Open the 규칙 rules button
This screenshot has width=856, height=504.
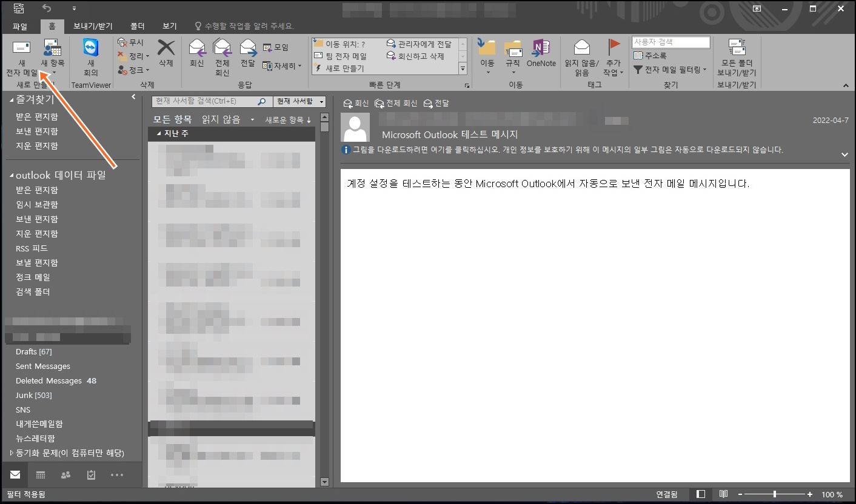pos(513,58)
